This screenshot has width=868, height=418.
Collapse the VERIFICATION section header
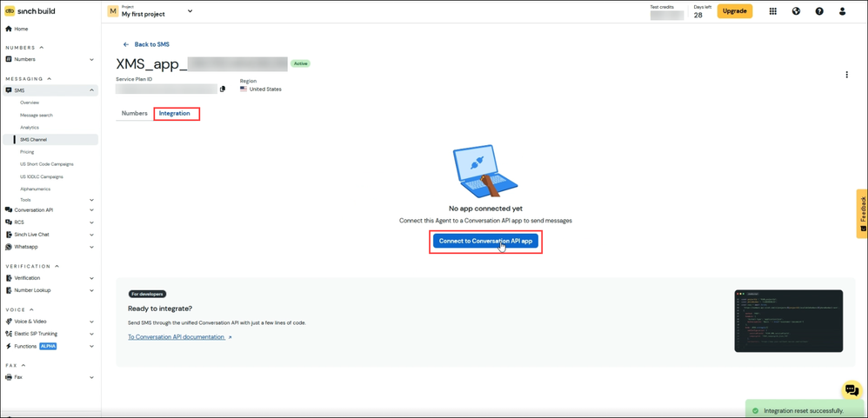[32, 266]
